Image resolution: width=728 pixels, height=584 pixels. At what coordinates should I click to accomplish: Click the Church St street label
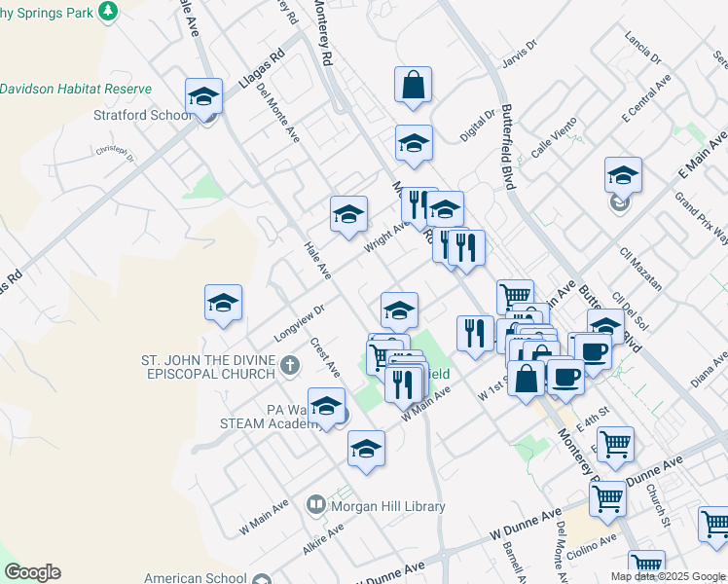click(658, 505)
